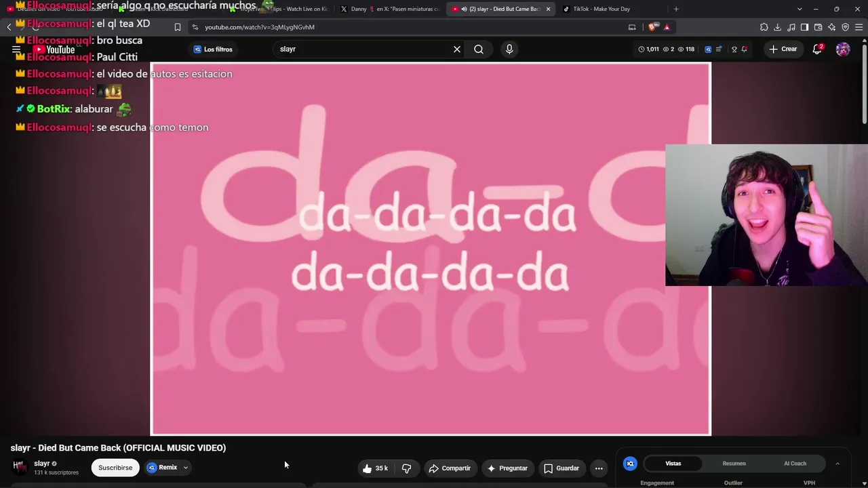868x488 pixels.
Task: Click the pink music video player
Action: (x=431, y=249)
